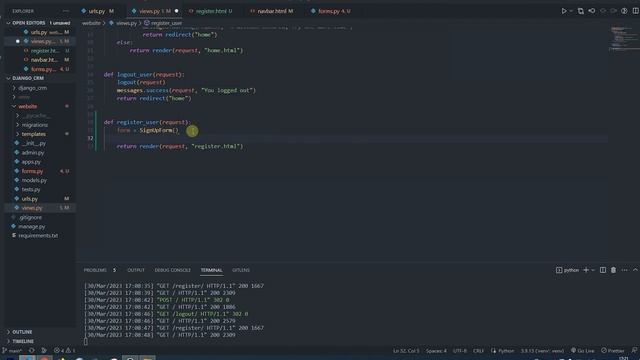This screenshot has height=360, width=640.
Task: Create a new terminal with plus icon
Action: click(586, 270)
